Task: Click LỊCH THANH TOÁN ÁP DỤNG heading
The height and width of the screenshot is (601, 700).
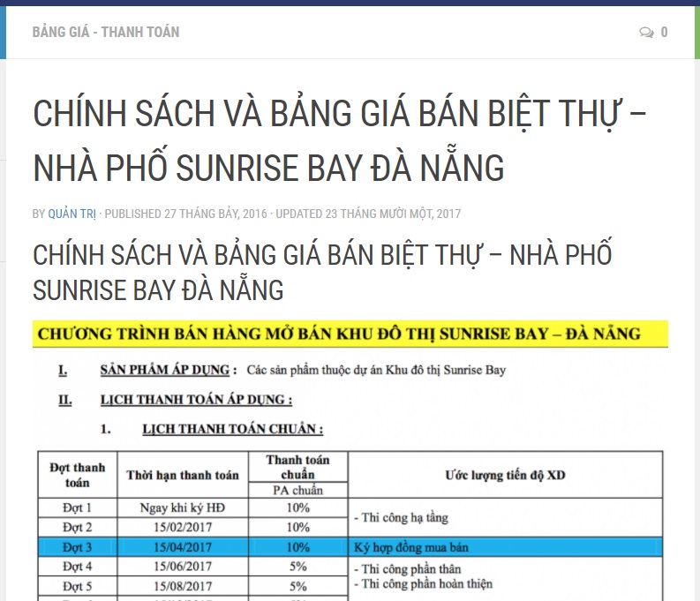Action: [197, 399]
